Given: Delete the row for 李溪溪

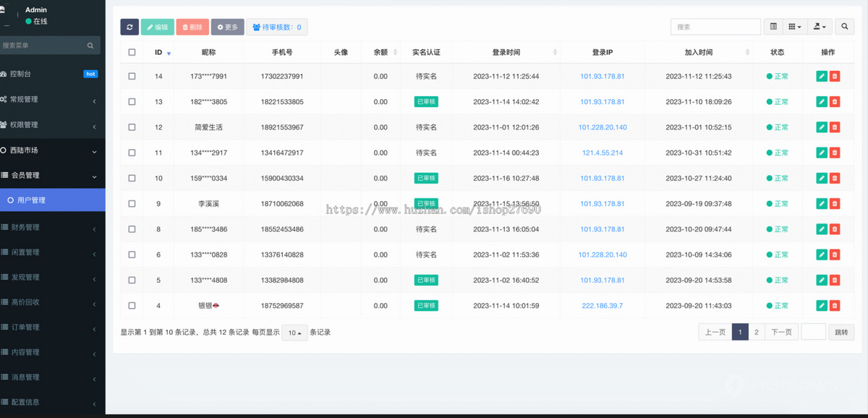Looking at the screenshot, I should point(835,204).
